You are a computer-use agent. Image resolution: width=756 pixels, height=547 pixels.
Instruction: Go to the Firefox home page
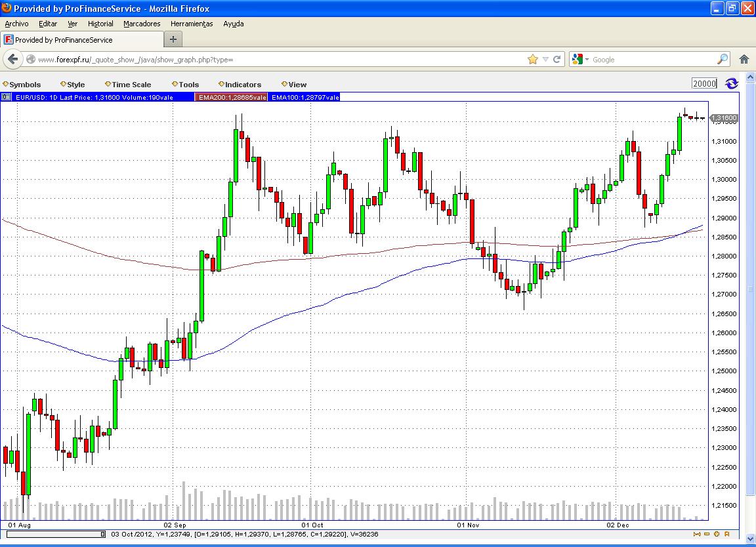[x=744, y=59]
